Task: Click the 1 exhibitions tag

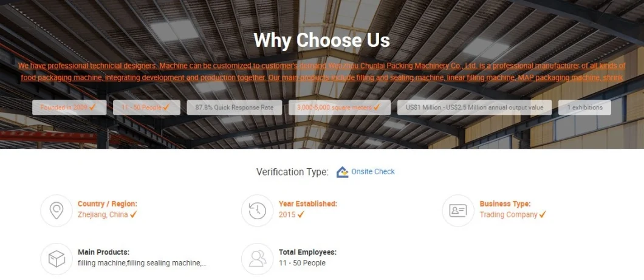Action: 584,108
